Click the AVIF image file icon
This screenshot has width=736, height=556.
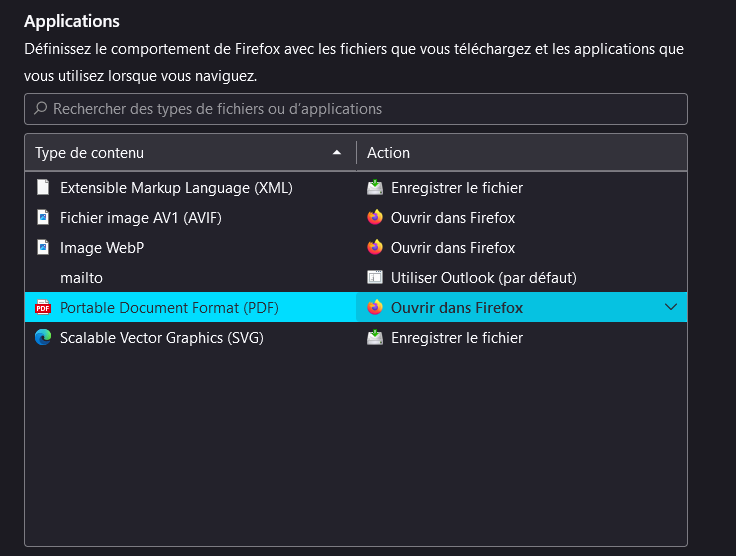(x=42, y=217)
